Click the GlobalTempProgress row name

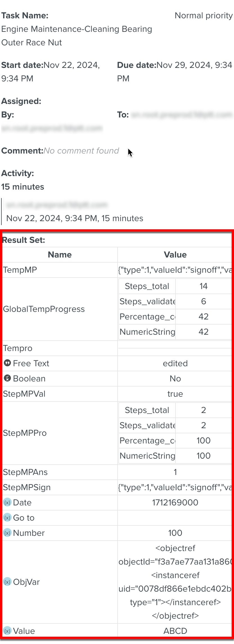(x=44, y=309)
